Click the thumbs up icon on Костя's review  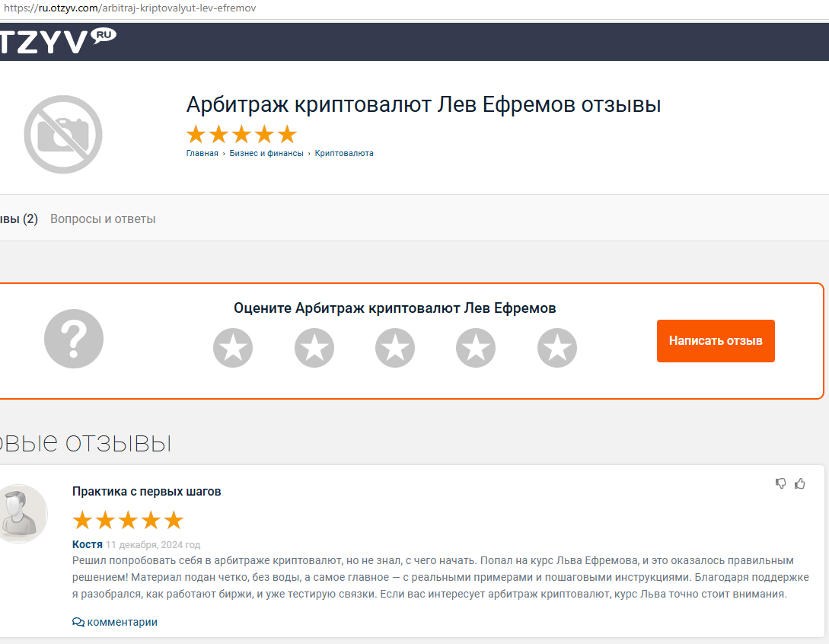pos(799,483)
